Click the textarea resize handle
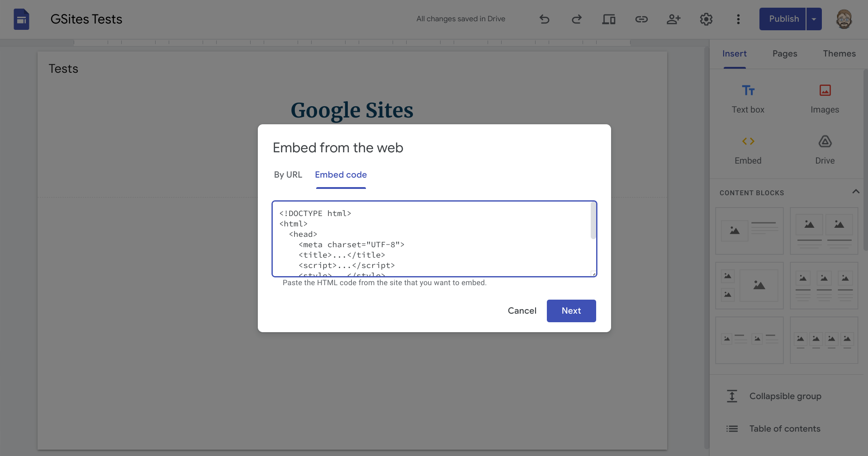Viewport: 868px width, 456px height. 593,273
